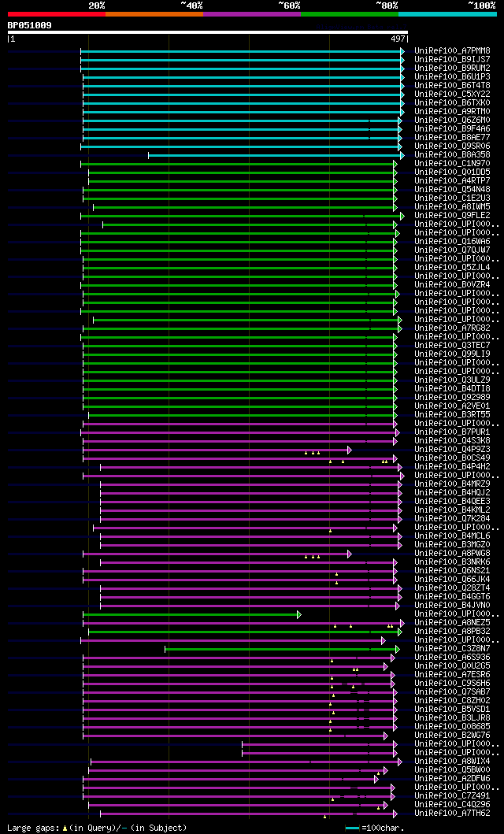The width and height of the screenshot is (504, 834).
Task: Click the green alignment bar for UniRef100_A8IWM5
Action: 246,207
